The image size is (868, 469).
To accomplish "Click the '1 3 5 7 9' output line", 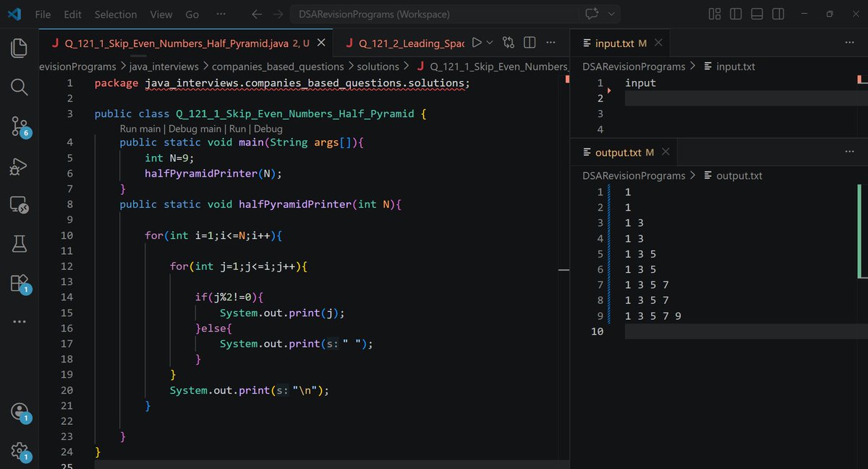I will (x=653, y=316).
